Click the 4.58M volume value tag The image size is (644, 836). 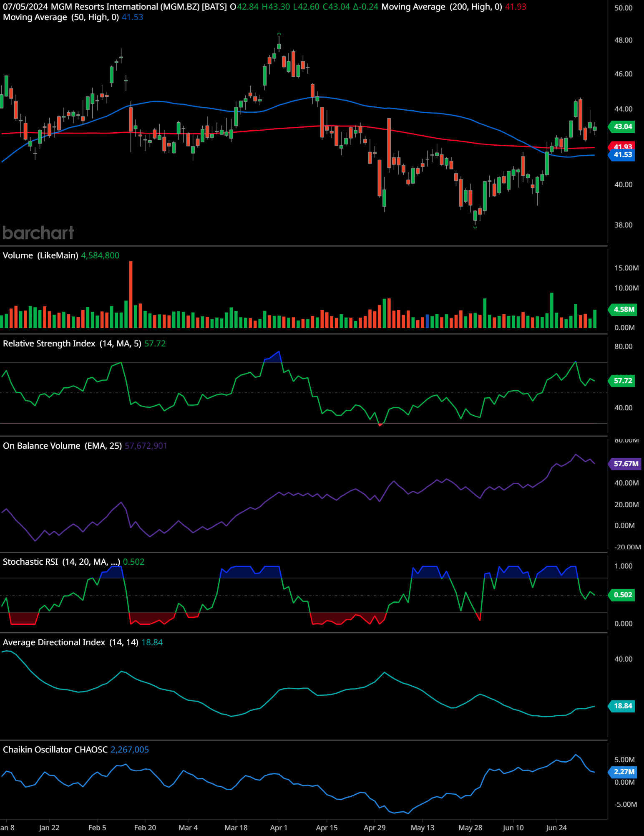point(623,309)
